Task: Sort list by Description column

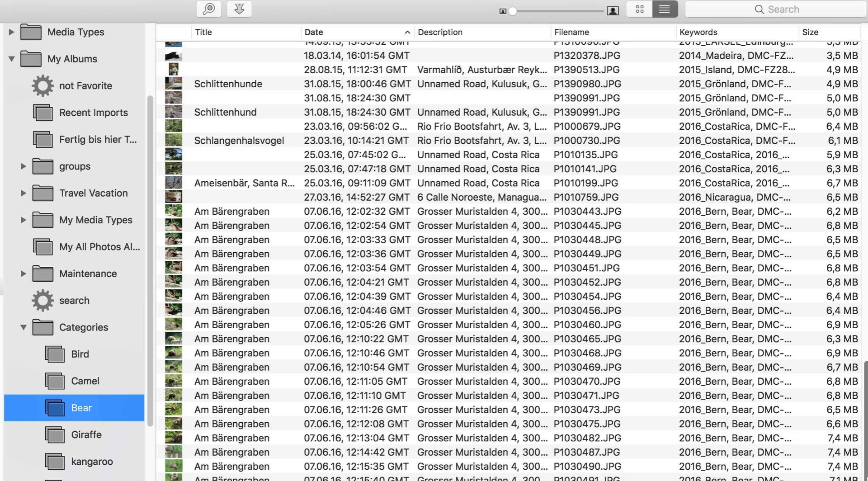Action: (482, 32)
